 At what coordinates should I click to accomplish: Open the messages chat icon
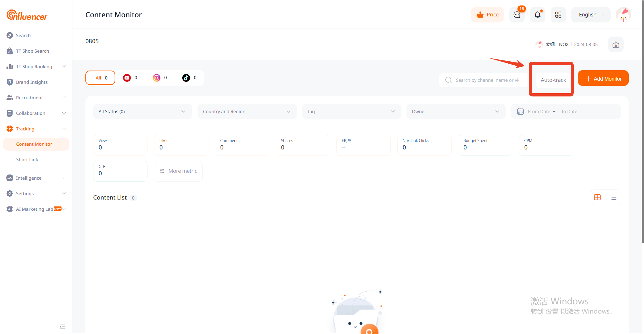517,15
